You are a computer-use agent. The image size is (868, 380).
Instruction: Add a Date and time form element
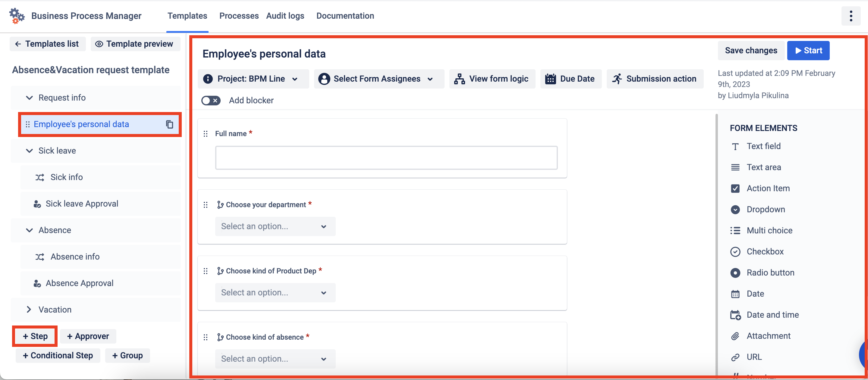pos(772,314)
